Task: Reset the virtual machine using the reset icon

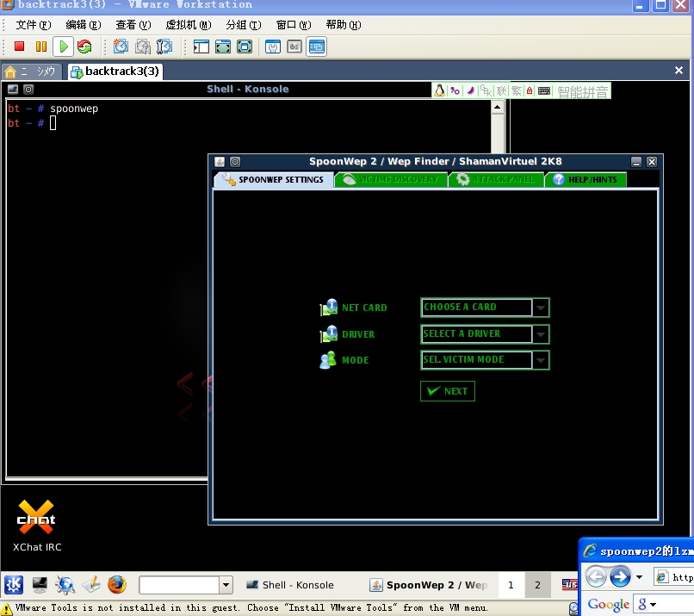Action: (x=84, y=47)
